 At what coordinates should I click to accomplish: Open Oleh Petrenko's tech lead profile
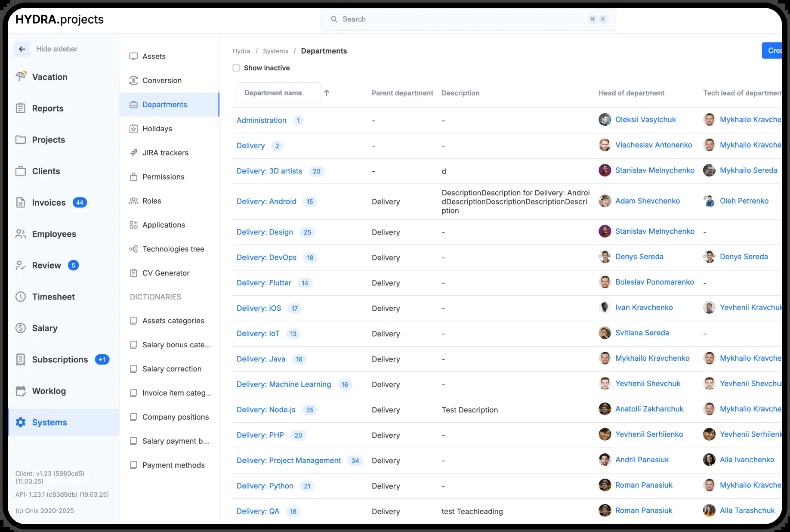[744, 201]
